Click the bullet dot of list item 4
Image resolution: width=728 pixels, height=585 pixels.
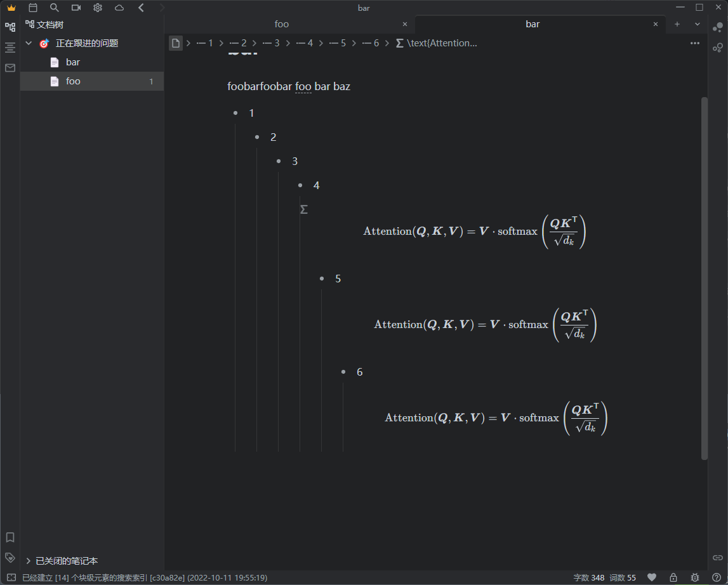click(300, 185)
